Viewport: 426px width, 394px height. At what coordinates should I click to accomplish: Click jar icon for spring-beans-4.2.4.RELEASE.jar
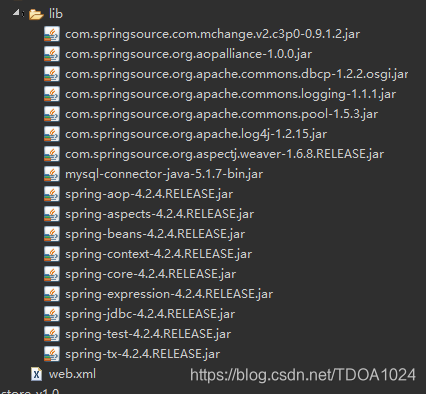52,234
